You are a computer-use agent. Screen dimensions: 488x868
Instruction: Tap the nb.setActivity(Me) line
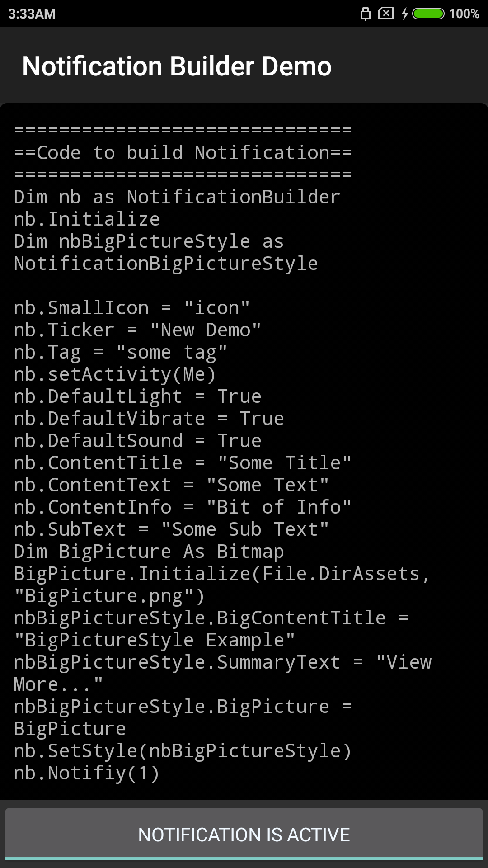(115, 374)
